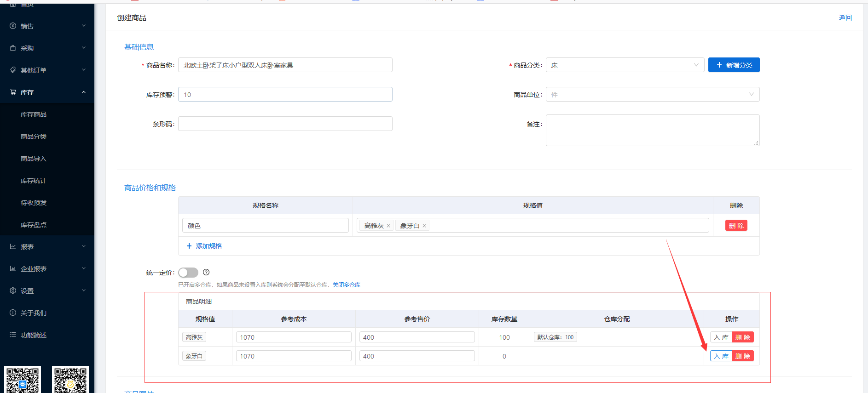
Task: Focus the 商品名称 input field
Action: click(x=285, y=65)
